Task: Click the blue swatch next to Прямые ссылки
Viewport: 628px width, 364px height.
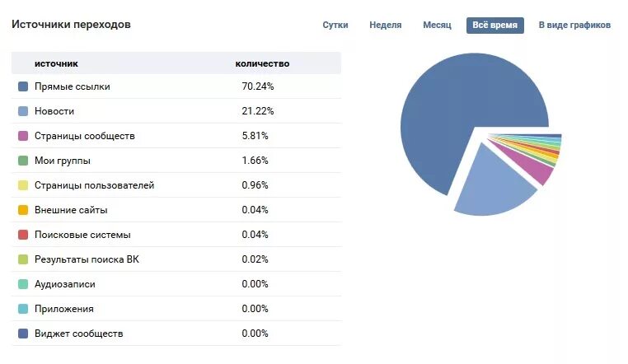Action: (x=23, y=86)
